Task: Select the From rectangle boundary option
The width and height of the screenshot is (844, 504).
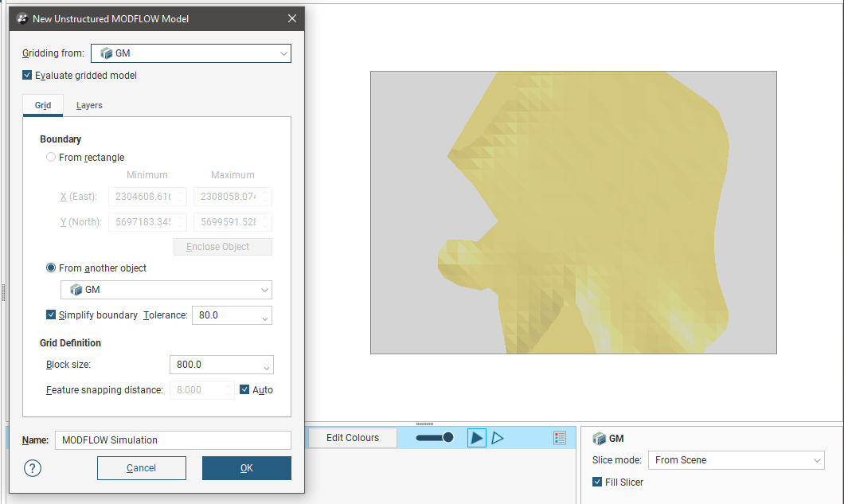Action: pyautogui.click(x=52, y=158)
